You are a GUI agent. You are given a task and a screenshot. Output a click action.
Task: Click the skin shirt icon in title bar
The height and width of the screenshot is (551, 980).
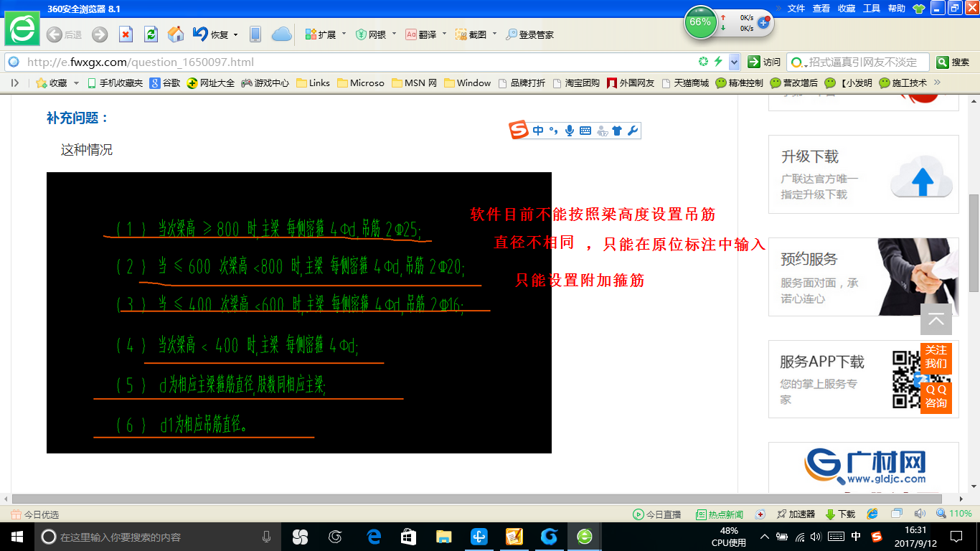(918, 9)
